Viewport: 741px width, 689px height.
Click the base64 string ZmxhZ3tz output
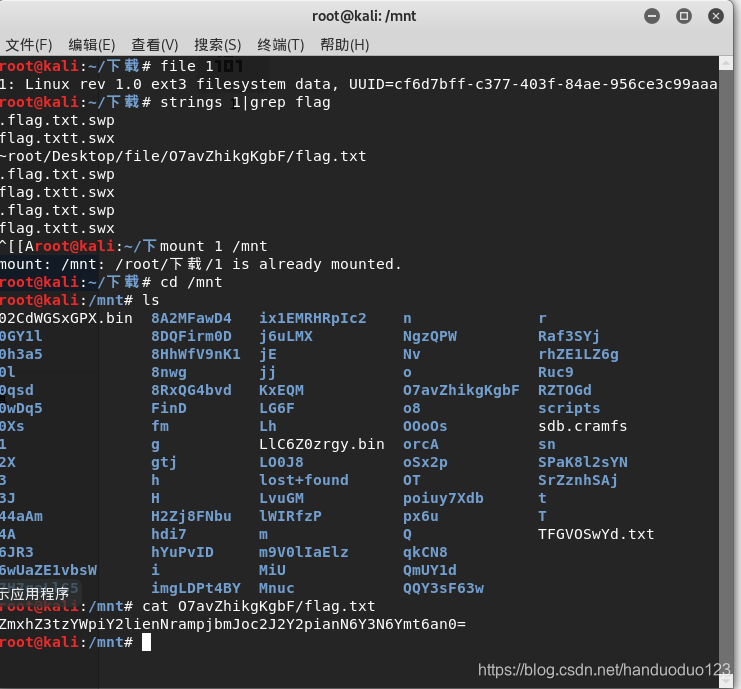click(233, 624)
